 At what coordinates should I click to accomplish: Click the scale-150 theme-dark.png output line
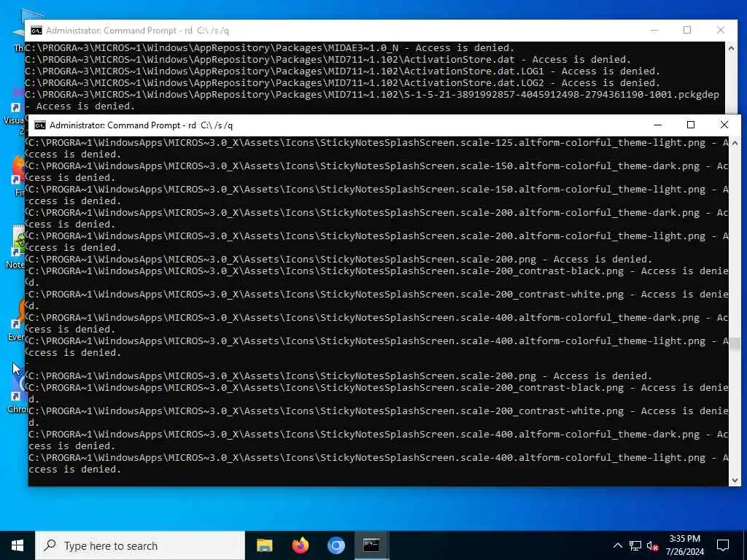coord(379,171)
